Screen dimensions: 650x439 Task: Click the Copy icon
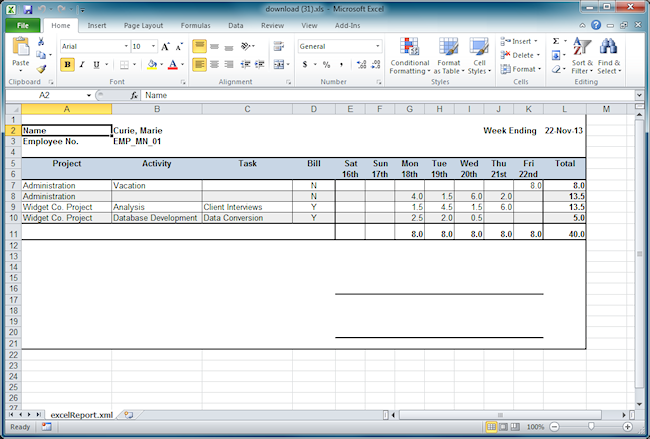click(41, 55)
